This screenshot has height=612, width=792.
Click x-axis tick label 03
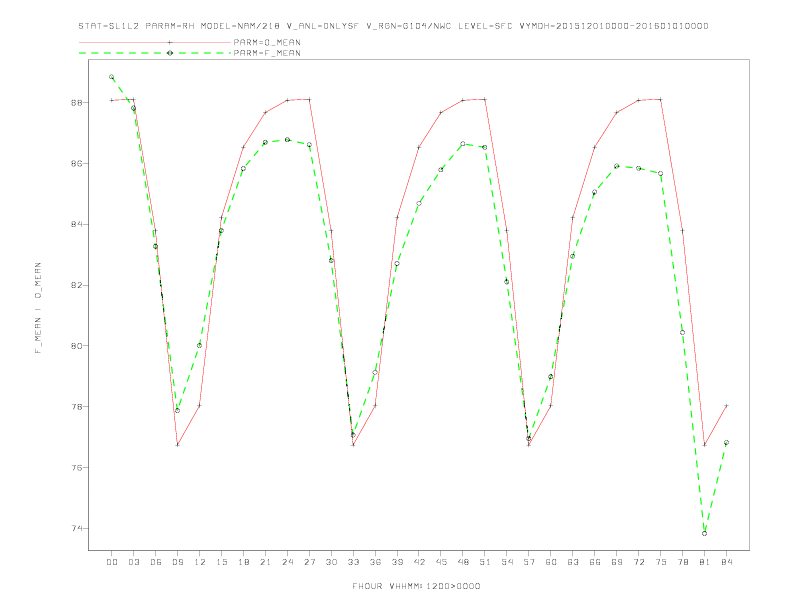point(133,562)
